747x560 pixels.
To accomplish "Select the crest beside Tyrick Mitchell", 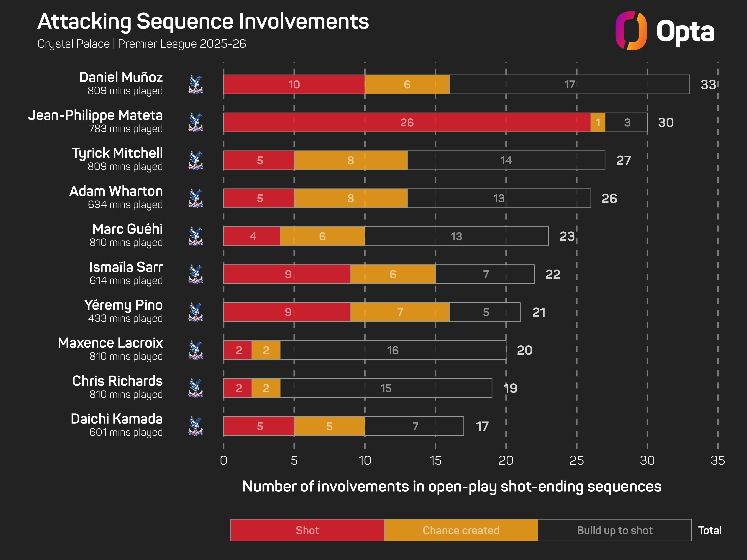I will click(x=196, y=160).
